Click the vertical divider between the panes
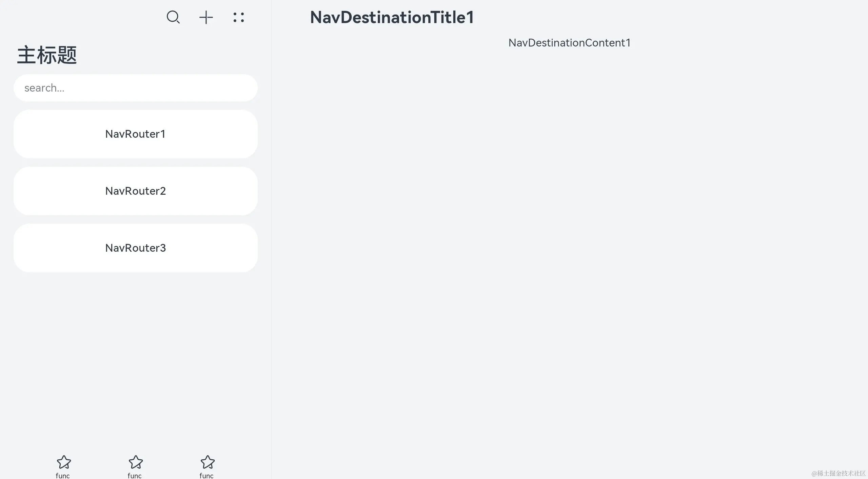This screenshot has width=868, height=479. click(271, 240)
